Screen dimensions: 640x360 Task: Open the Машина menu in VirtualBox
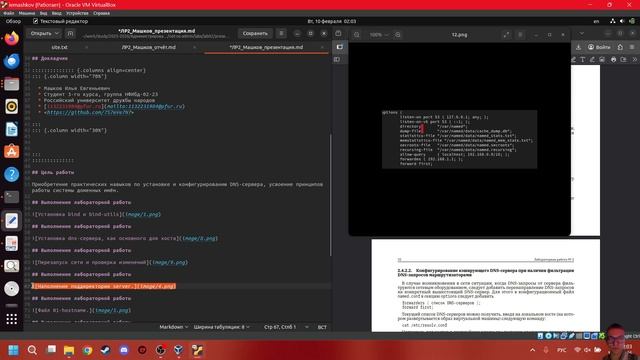click(27, 13)
